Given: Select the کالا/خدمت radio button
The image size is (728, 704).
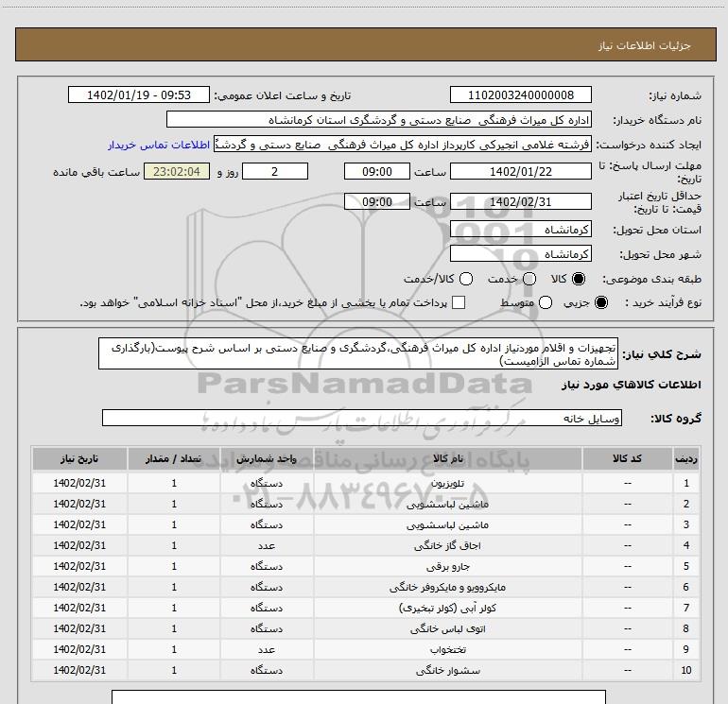Looking at the screenshot, I should click(x=466, y=279).
